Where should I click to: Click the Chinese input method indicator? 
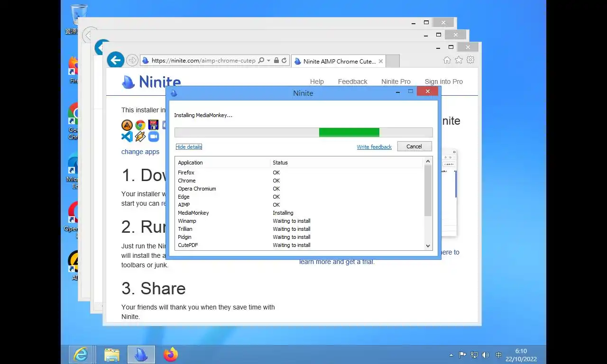[x=499, y=355]
